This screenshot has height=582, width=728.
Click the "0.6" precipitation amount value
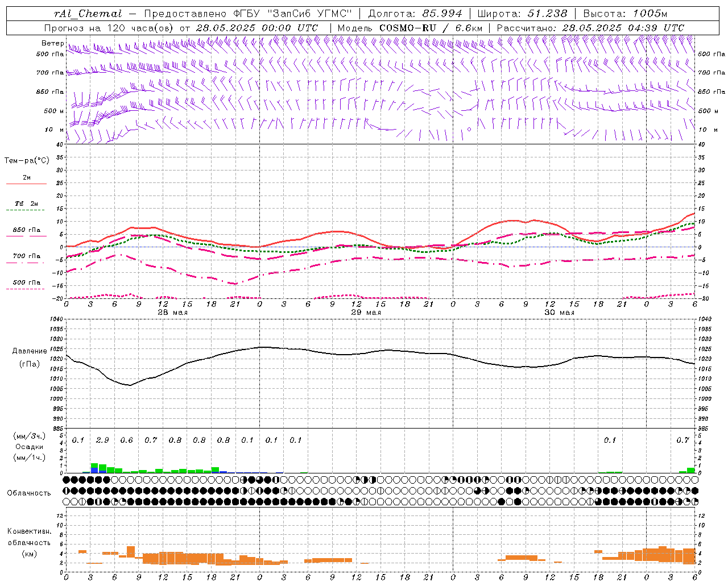[x=126, y=440]
